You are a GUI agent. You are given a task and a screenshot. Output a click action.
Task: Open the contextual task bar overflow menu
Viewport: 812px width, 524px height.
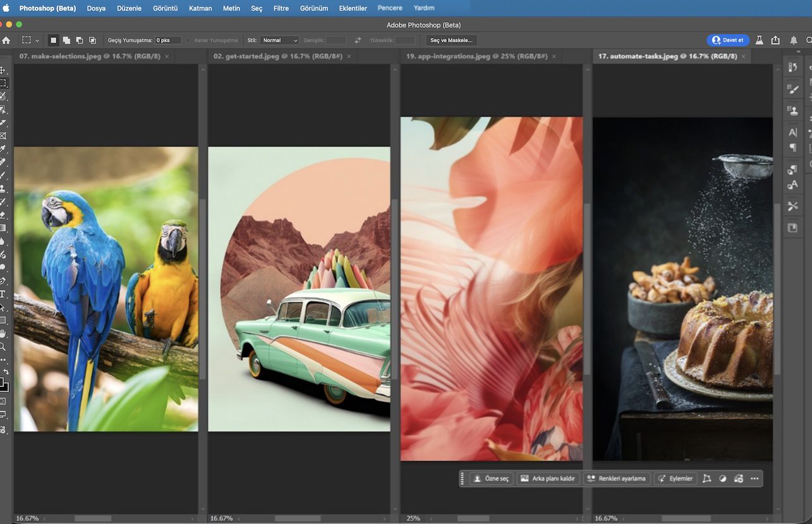coord(754,478)
